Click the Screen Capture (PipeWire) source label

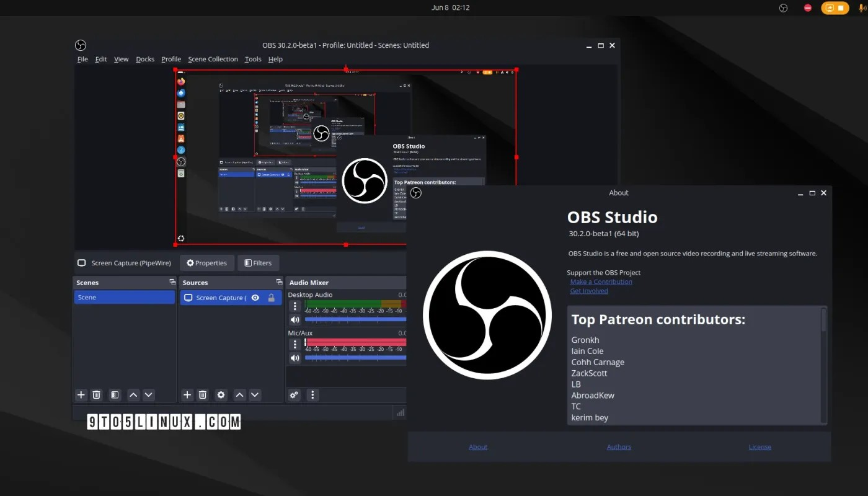tap(131, 263)
